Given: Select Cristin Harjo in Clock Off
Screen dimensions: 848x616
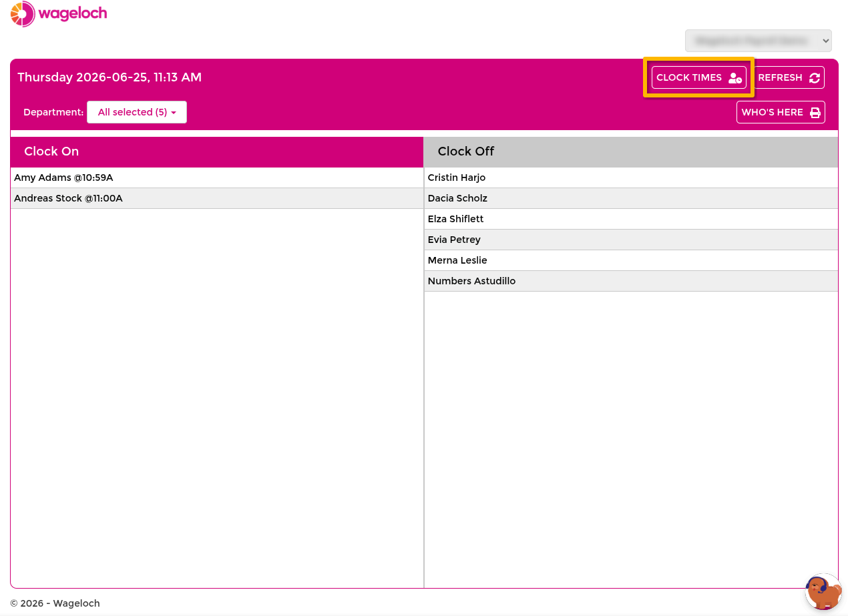Looking at the screenshot, I should pyautogui.click(x=631, y=178).
